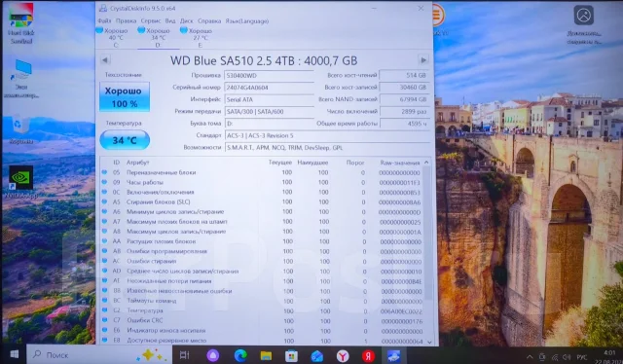623x364 pixels.
Task: Click the Порог column header
Action: click(354, 163)
